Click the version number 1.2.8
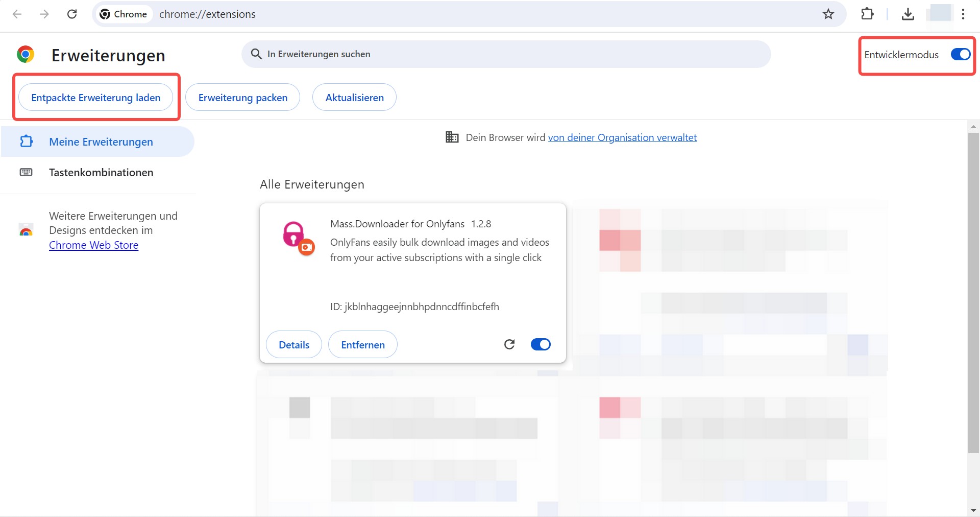This screenshot has width=980, height=517. coord(481,224)
